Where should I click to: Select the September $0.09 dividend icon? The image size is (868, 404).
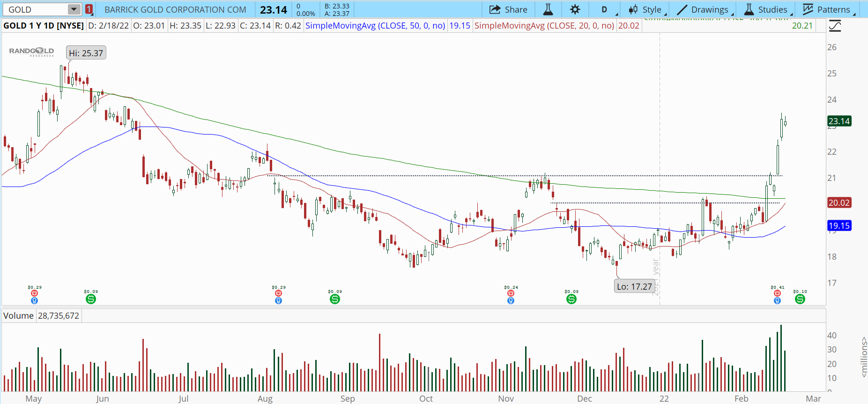pos(335,299)
